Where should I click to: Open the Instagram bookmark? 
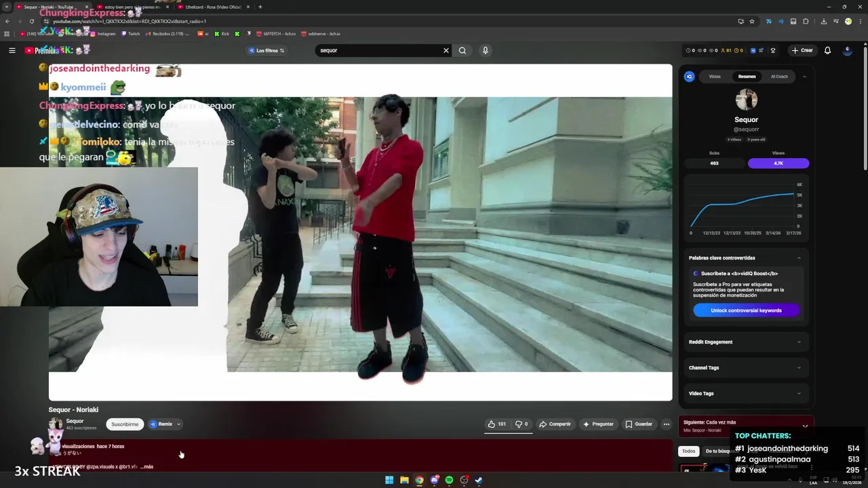(x=102, y=34)
